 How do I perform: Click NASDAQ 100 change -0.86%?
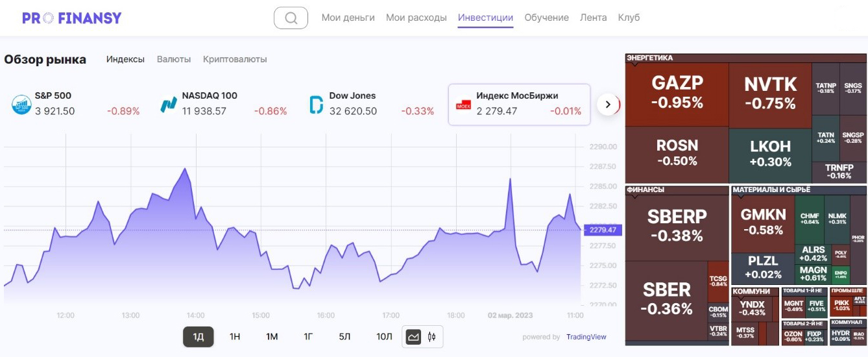pos(271,111)
